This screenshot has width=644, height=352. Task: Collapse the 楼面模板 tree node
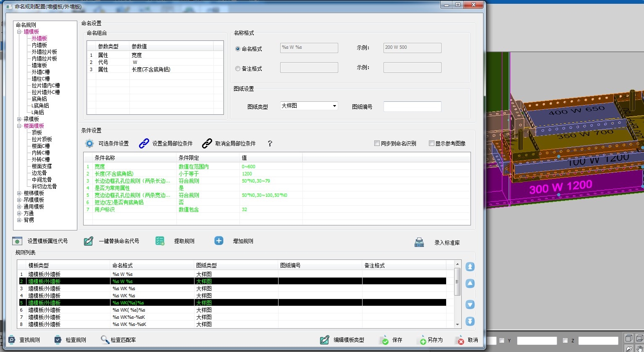(19, 126)
